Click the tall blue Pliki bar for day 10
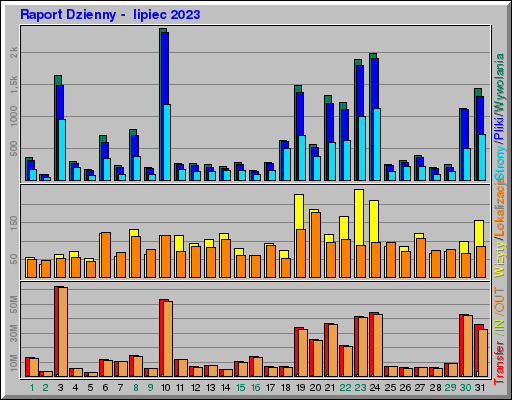 [x=165, y=68]
